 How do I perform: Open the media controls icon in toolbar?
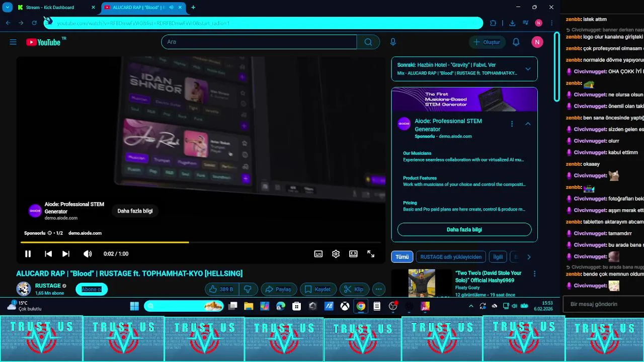pos(525,23)
